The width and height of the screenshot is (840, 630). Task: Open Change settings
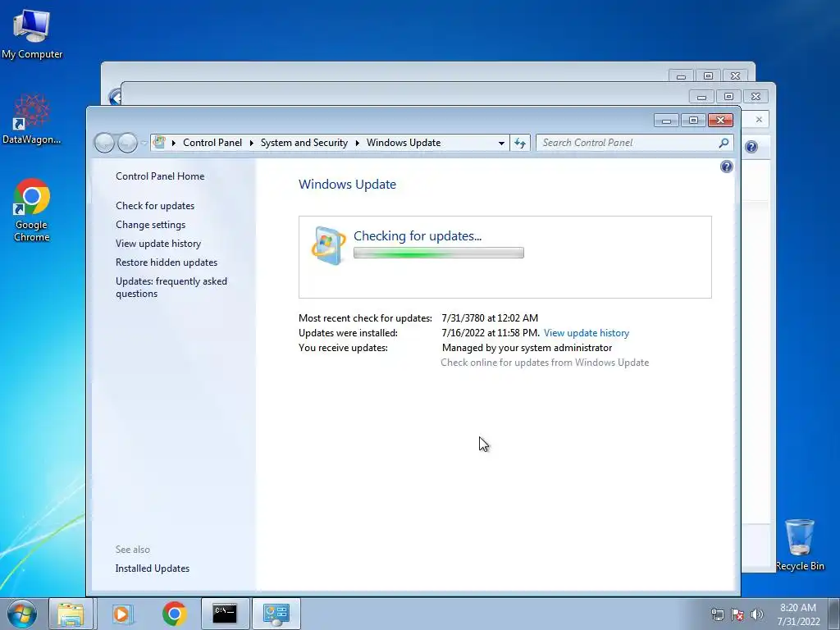coord(151,225)
